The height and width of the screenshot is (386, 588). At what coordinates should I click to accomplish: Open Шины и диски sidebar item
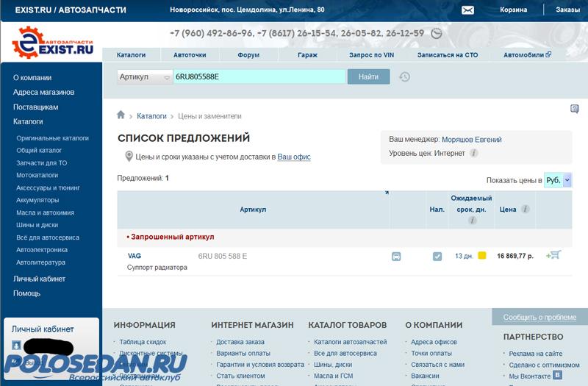tap(37, 225)
